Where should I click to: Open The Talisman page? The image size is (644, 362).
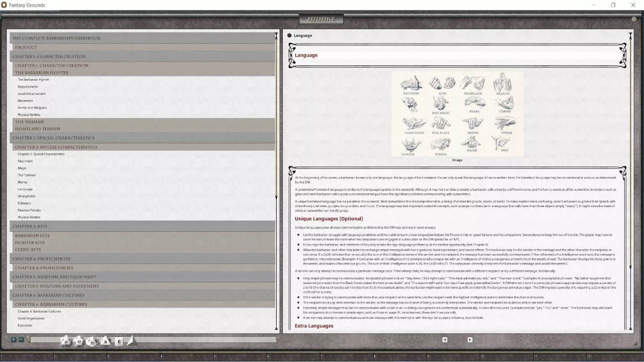27,175
